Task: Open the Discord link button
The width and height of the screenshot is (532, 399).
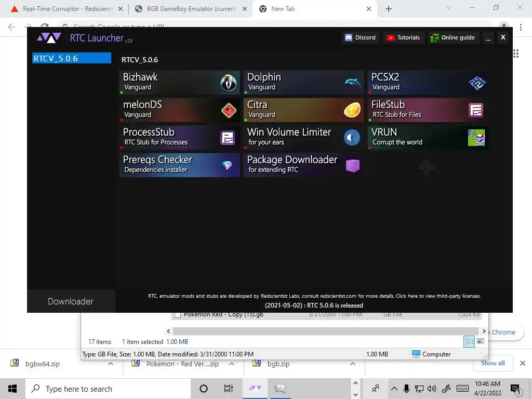Action: [x=361, y=37]
